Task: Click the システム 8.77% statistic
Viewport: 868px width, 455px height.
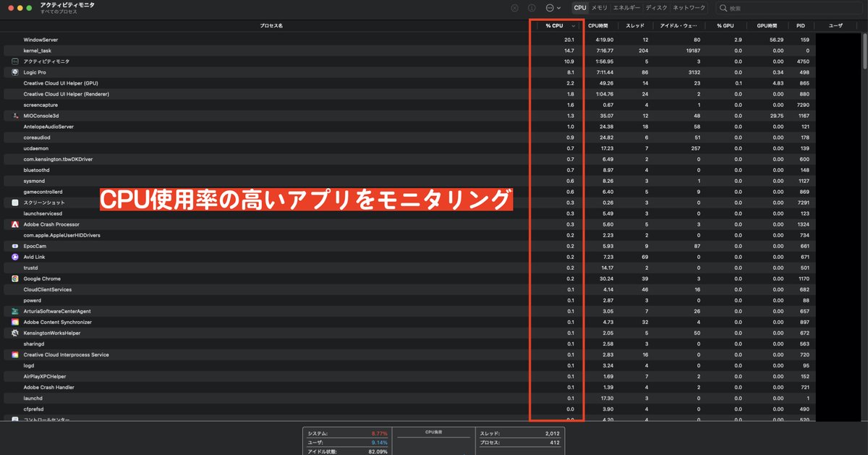Action: point(347,433)
